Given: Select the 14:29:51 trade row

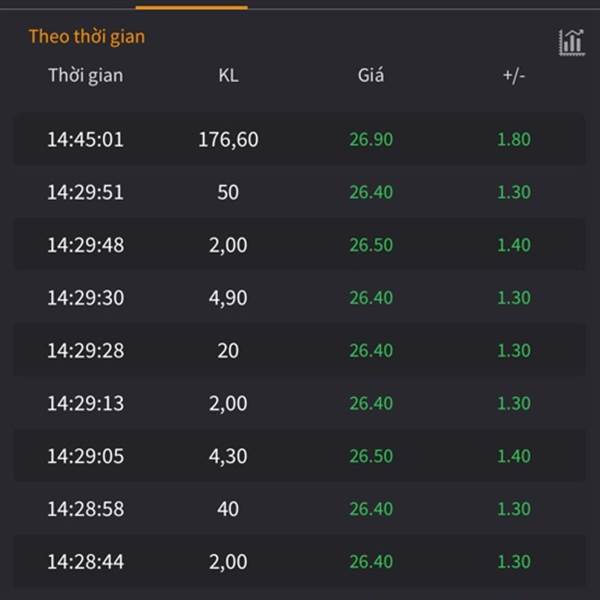Looking at the screenshot, I should pos(300,192).
